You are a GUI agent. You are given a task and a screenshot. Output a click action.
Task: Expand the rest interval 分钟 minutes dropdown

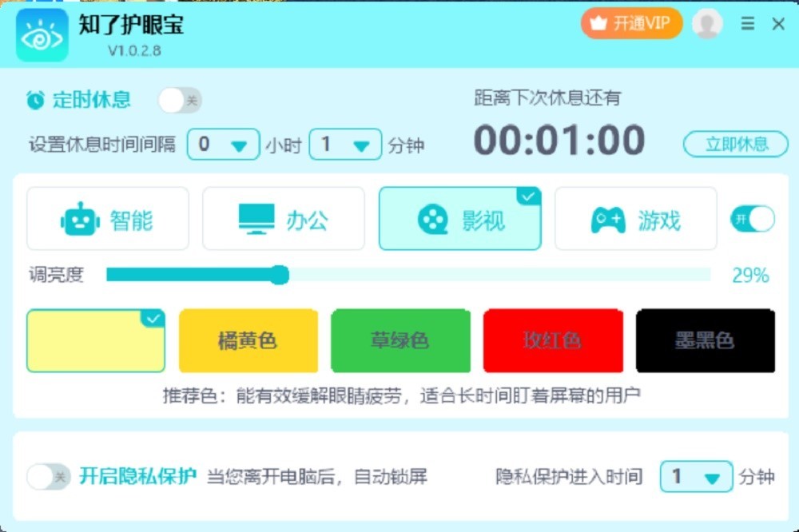click(x=345, y=145)
